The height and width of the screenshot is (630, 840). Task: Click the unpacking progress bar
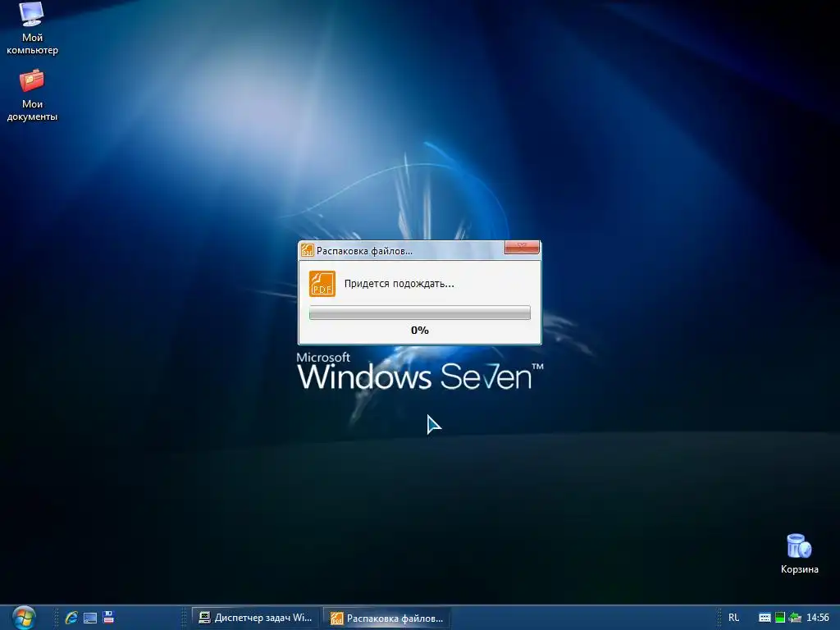coord(420,313)
